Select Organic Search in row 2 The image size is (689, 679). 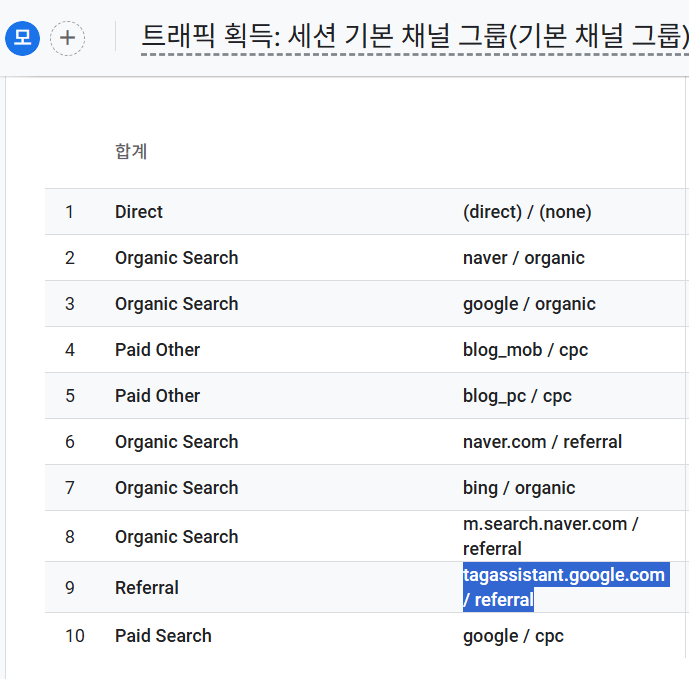[x=176, y=258]
